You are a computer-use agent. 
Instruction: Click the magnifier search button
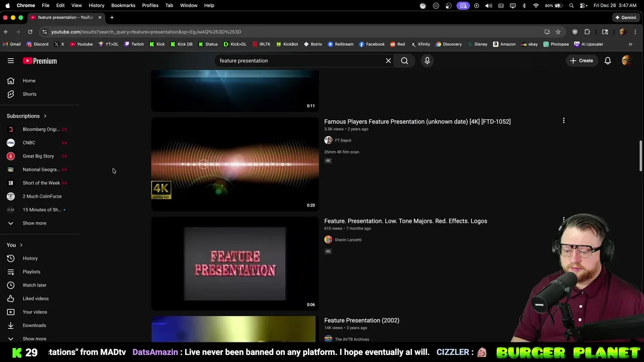coord(405,61)
